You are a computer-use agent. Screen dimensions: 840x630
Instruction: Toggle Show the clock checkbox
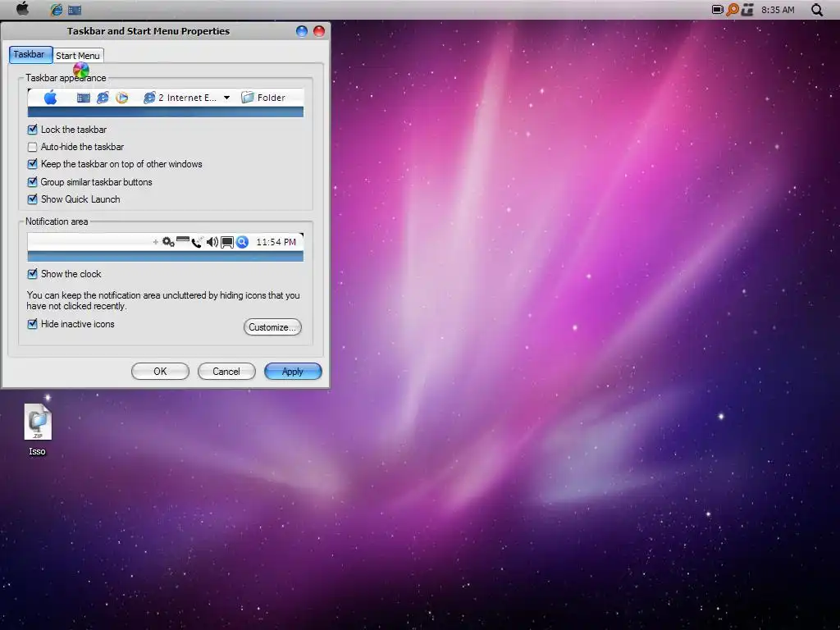[33, 274]
